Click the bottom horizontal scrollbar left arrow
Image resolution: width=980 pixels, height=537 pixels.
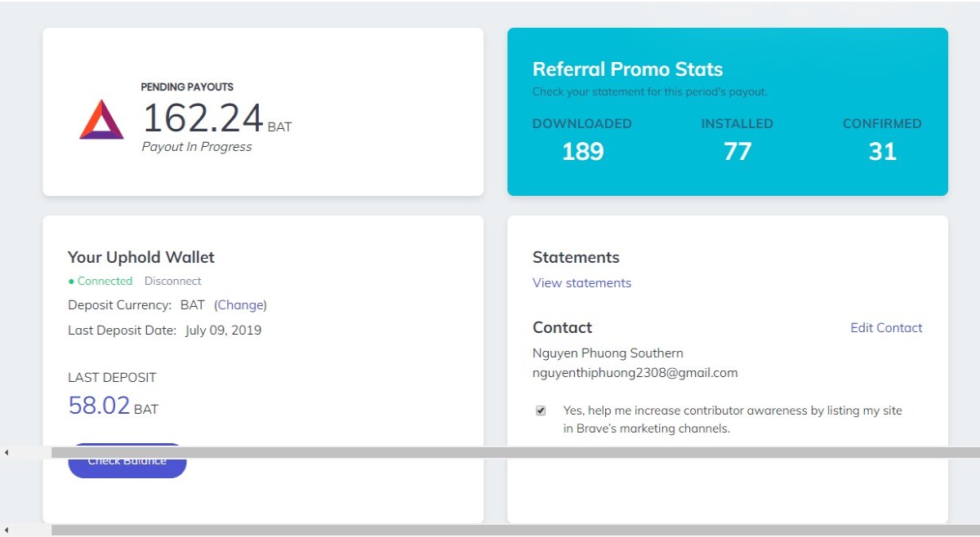point(6,530)
